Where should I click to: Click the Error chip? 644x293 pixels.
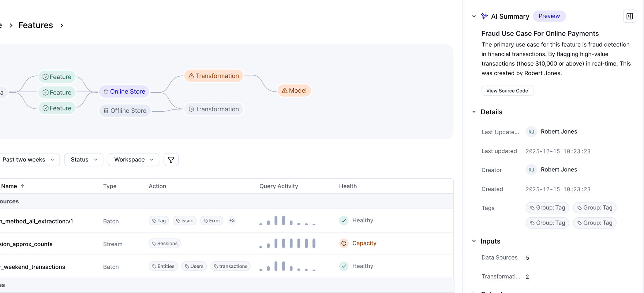point(212,220)
